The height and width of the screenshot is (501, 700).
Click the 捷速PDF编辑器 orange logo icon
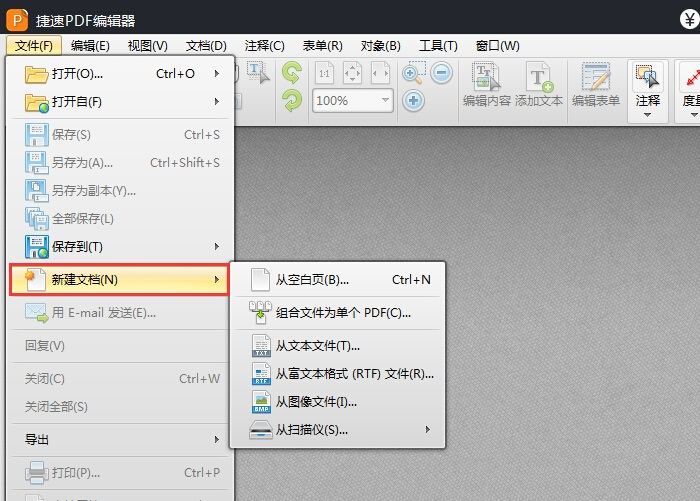[x=17, y=20]
